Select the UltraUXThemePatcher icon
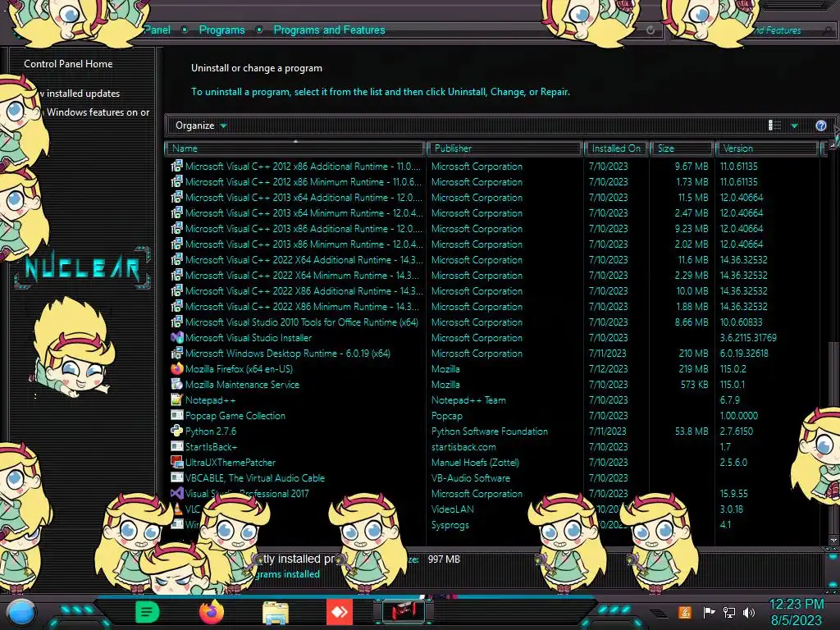The height and width of the screenshot is (630, 840). (x=177, y=462)
